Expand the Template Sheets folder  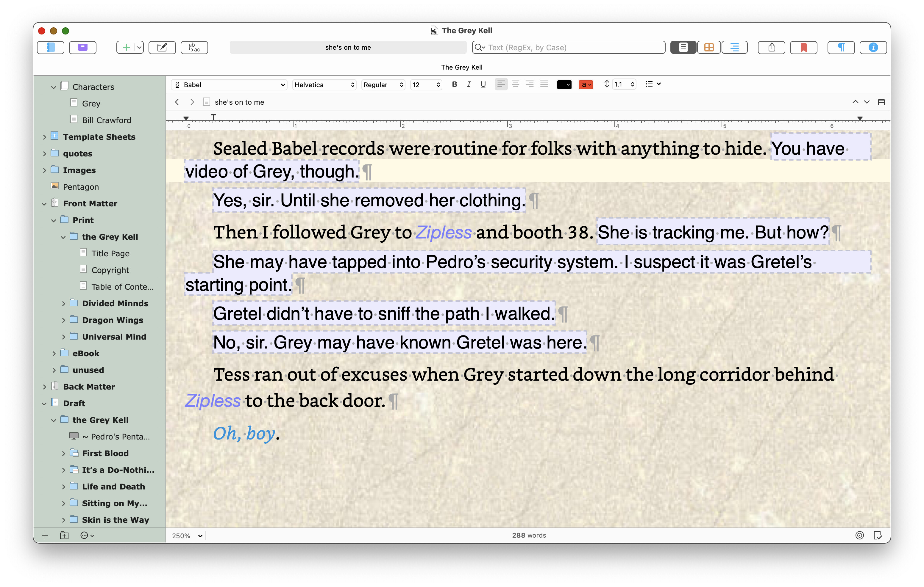(45, 137)
